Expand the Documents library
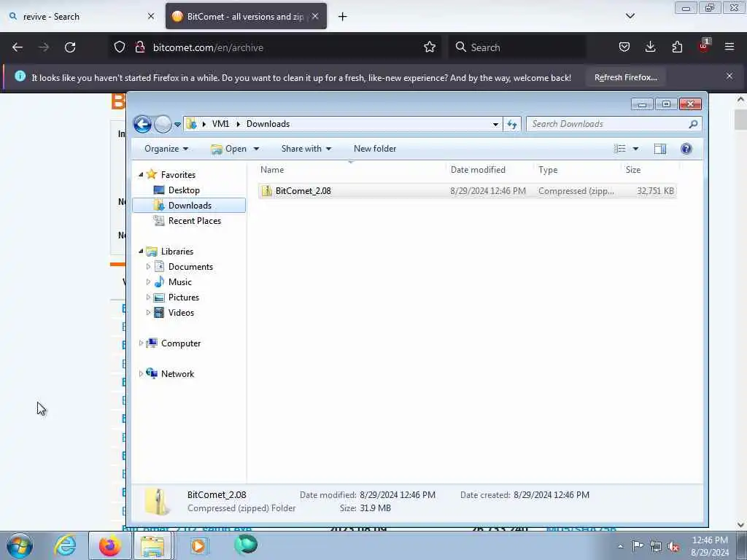 pos(148,267)
